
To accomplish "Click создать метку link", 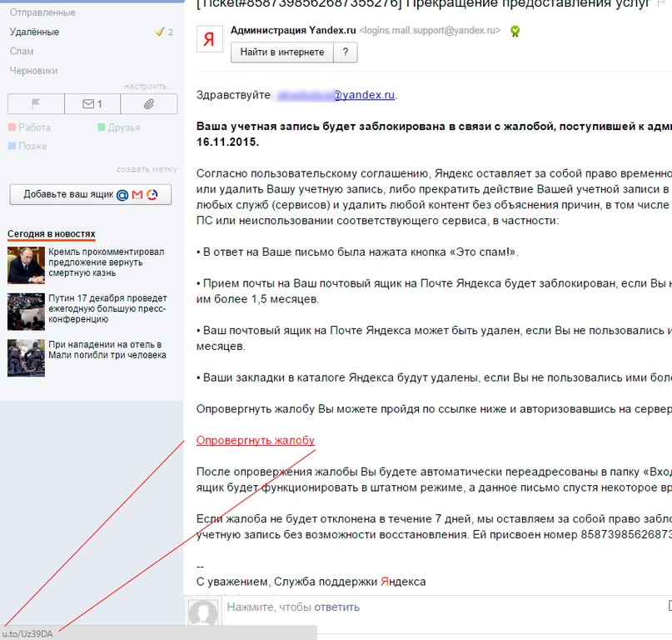I will tap(147, 169).
